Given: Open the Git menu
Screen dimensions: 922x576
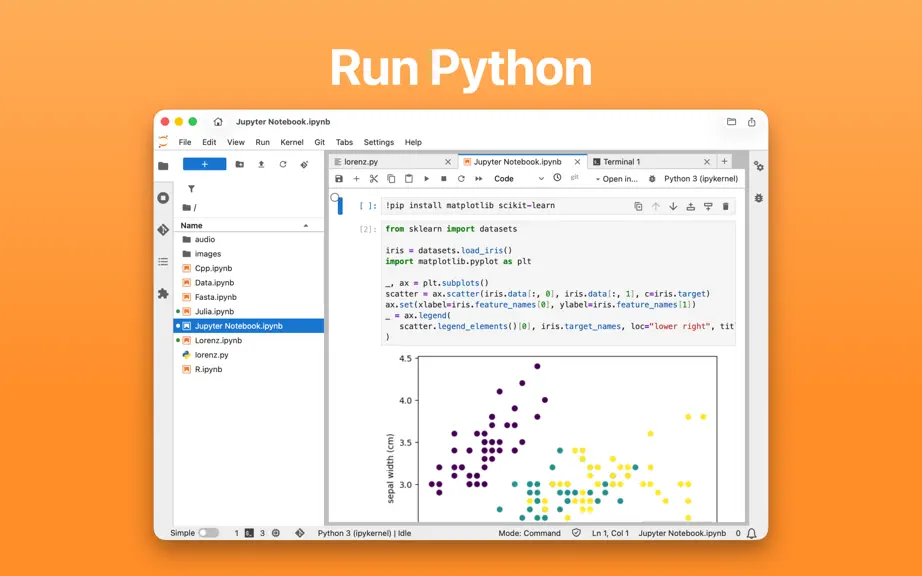Looking at the screenshot, I should [319, 142].
